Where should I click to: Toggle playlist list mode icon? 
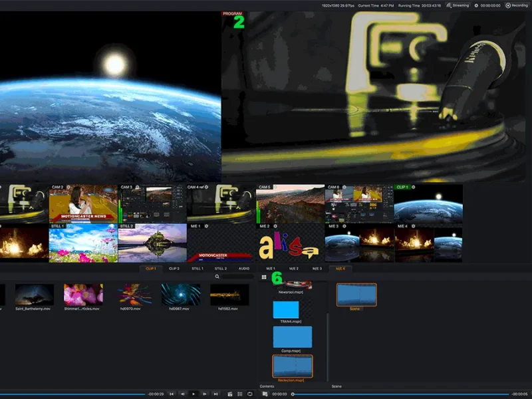click(x=240, y=394)
